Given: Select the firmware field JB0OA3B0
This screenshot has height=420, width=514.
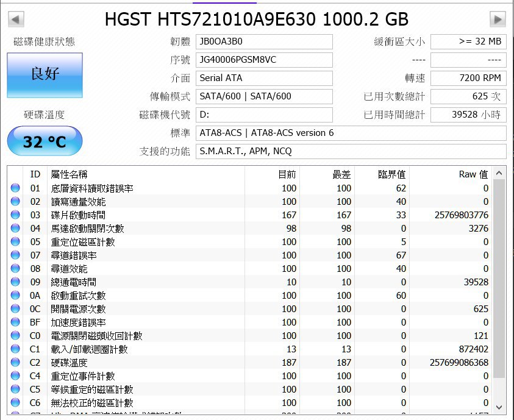Looking at the screenshot, I should point(264,41).
